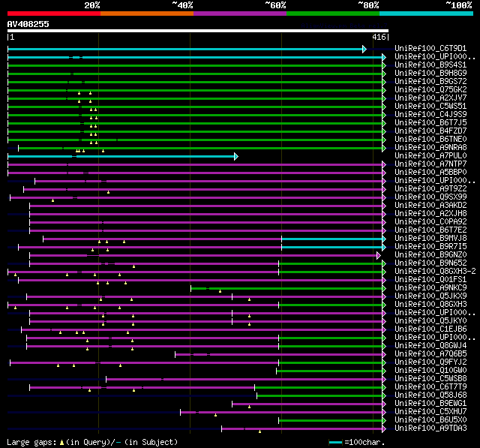This screenshot has height=448, width=480.
Task: Click the UniRef100_C6T9D1 hit label
Action: click(x=430, y=48)
